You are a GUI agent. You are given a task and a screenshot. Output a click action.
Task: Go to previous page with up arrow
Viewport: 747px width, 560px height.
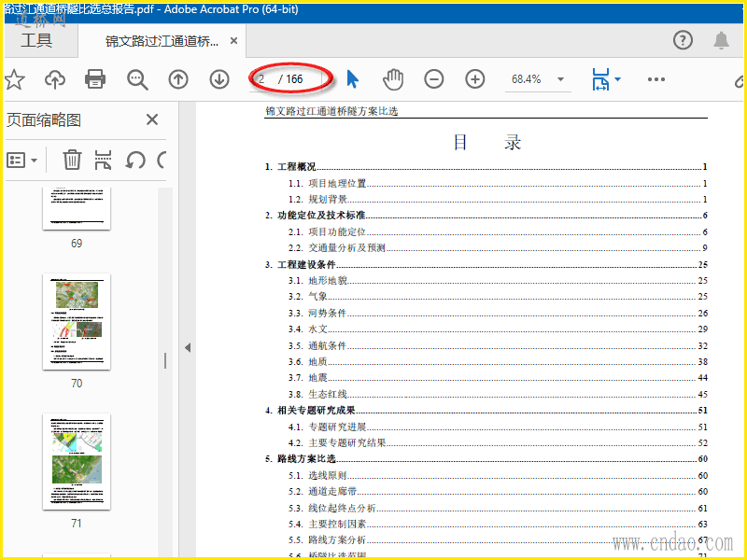coord(178,79)
